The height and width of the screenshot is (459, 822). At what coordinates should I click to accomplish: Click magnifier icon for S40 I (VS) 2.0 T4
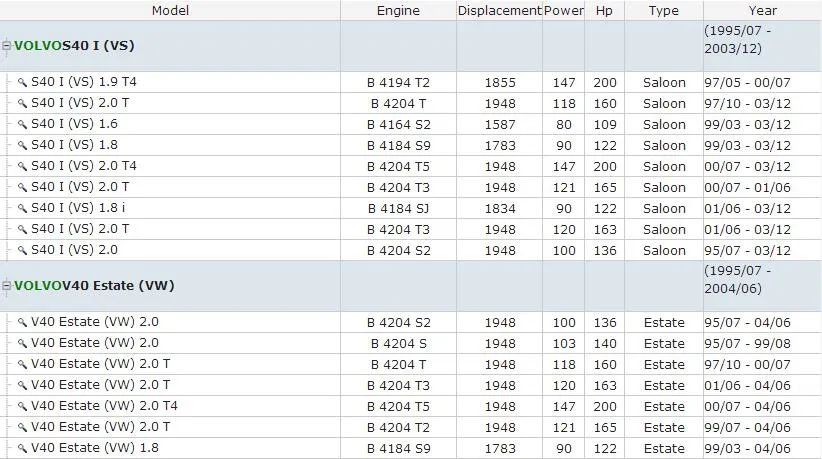pyautogui.click(x=22, y=166)
